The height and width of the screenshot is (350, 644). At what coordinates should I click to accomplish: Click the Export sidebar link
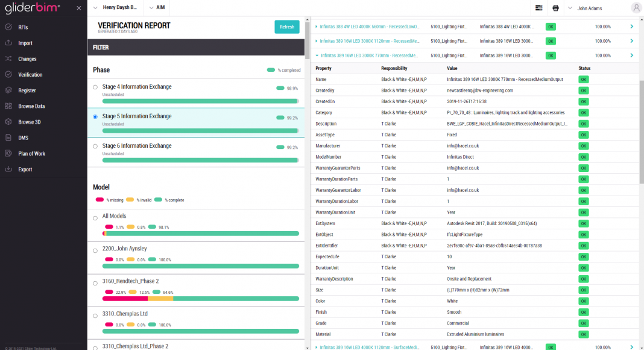(25, 169)
